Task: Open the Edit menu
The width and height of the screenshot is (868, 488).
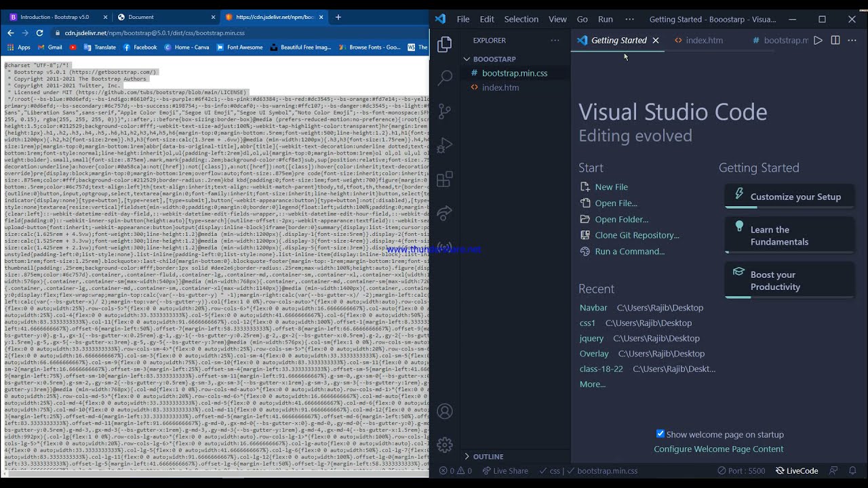Action: [487, 19]
